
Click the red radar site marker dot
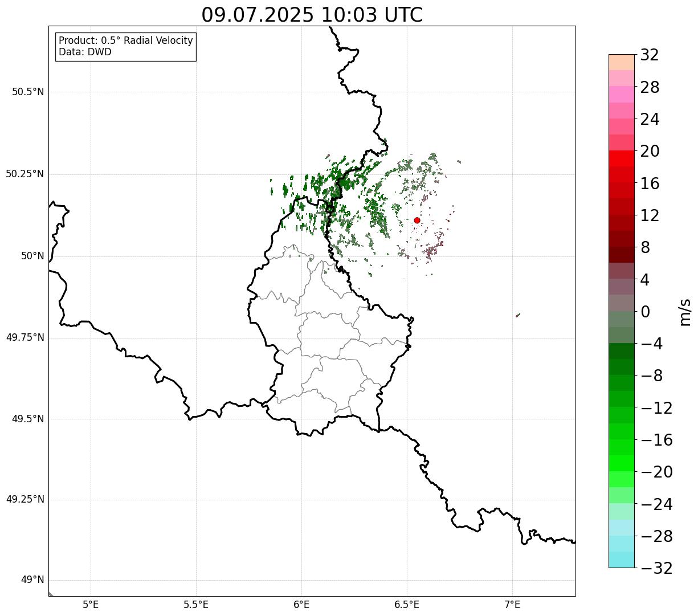[x=417, y=221]
